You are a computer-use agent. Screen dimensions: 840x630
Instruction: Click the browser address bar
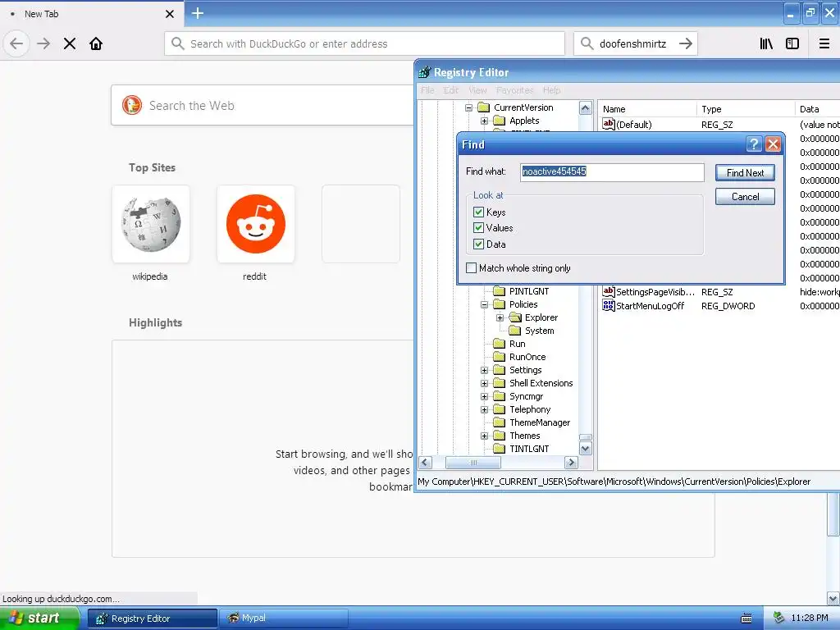pos(364,43)
